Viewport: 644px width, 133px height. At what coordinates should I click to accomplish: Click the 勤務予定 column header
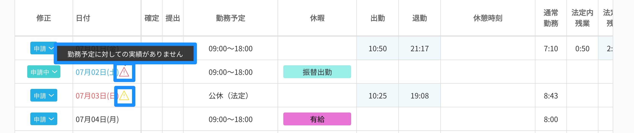[x=230, y=18]
